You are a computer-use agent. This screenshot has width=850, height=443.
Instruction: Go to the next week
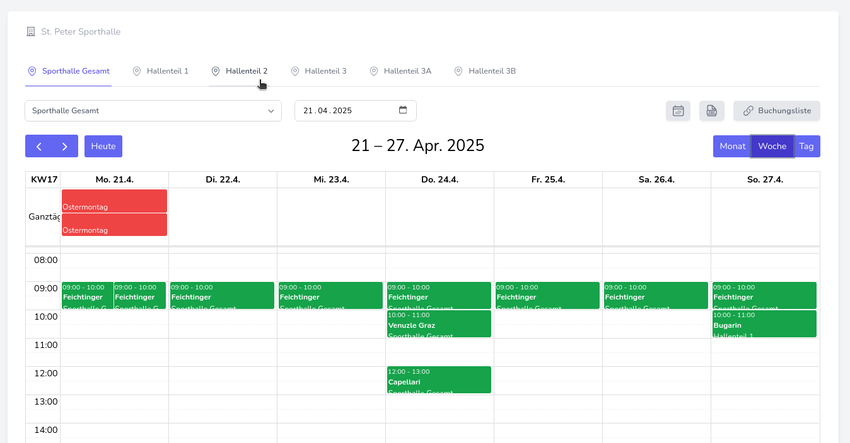click(65, 146)
